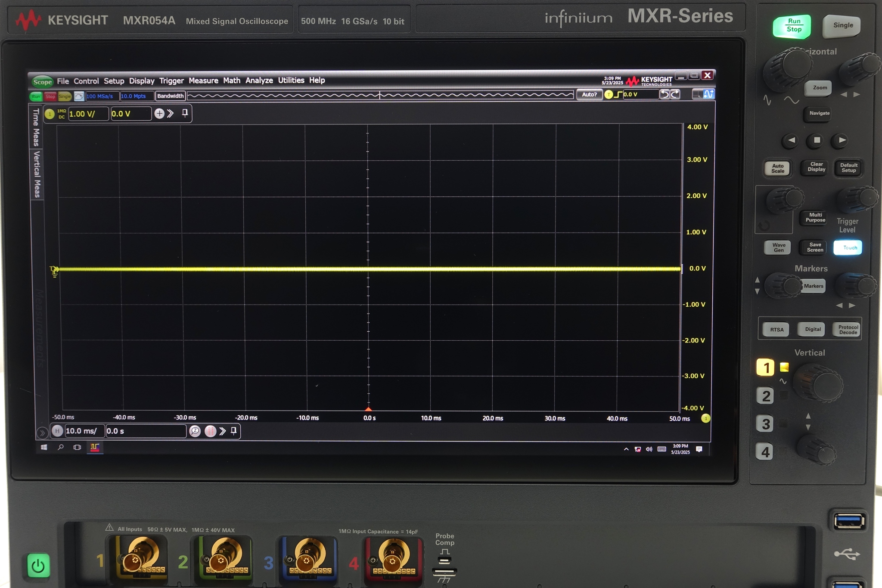The height and width of the screenshot is (588, 882).
Task: Click the taskbar clock showing 3:09 PM
Action: point(680,449)
